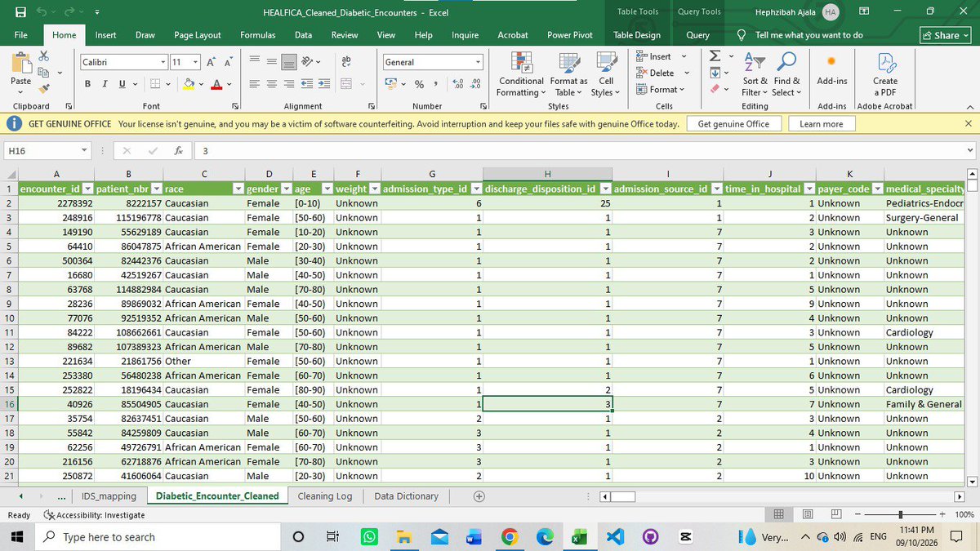Image resolution: width=980 pixels, height=551 pixels.
Task: Toggle Align Left horizontal alignment
Action: [x=255, y=84]
